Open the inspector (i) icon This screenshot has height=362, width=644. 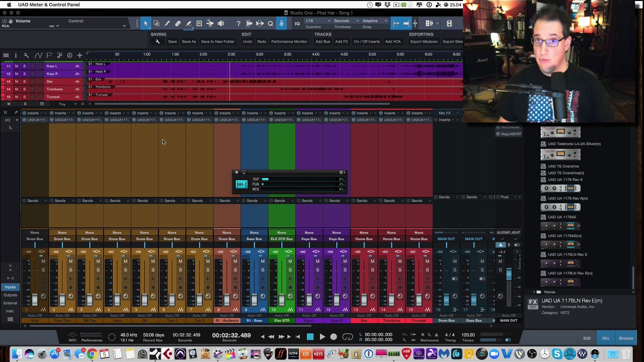point(16,55)
